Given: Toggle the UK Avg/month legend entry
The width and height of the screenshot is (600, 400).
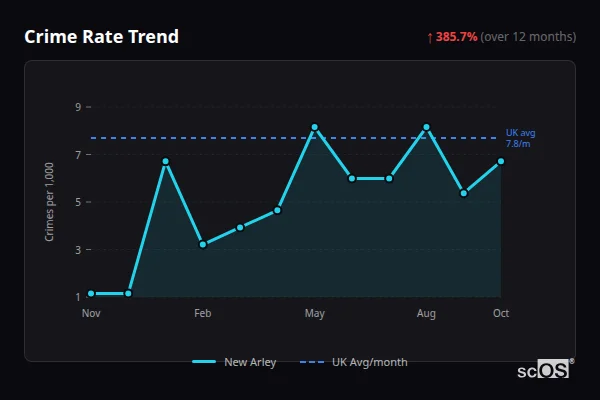Looking at the screenshot, I should [x=354, y=362].
